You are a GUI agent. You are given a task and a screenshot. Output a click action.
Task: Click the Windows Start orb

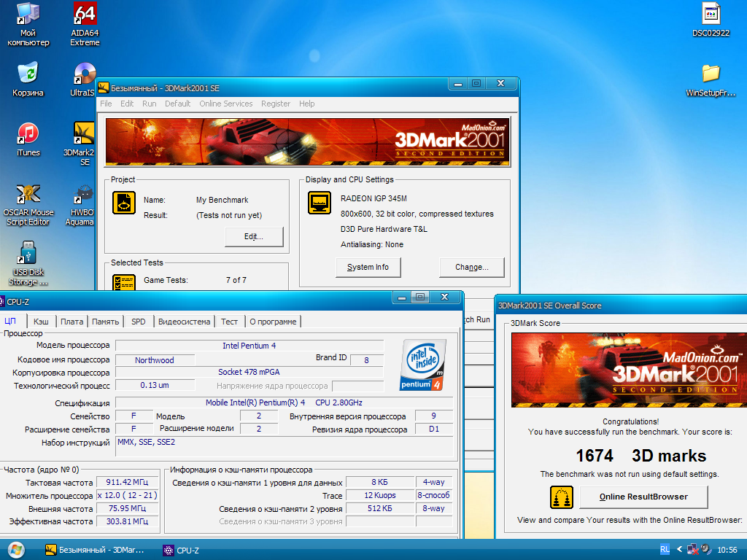coord(16,550)
